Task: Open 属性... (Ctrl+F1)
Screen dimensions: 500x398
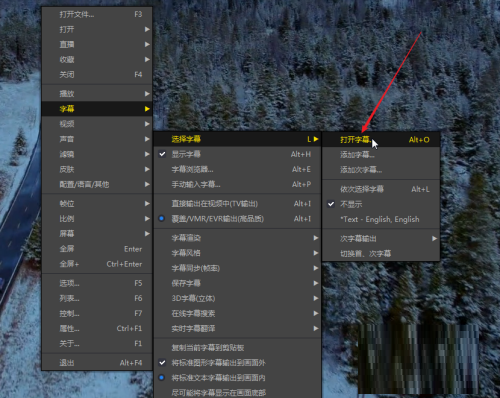Action: (x=97, y=328)
